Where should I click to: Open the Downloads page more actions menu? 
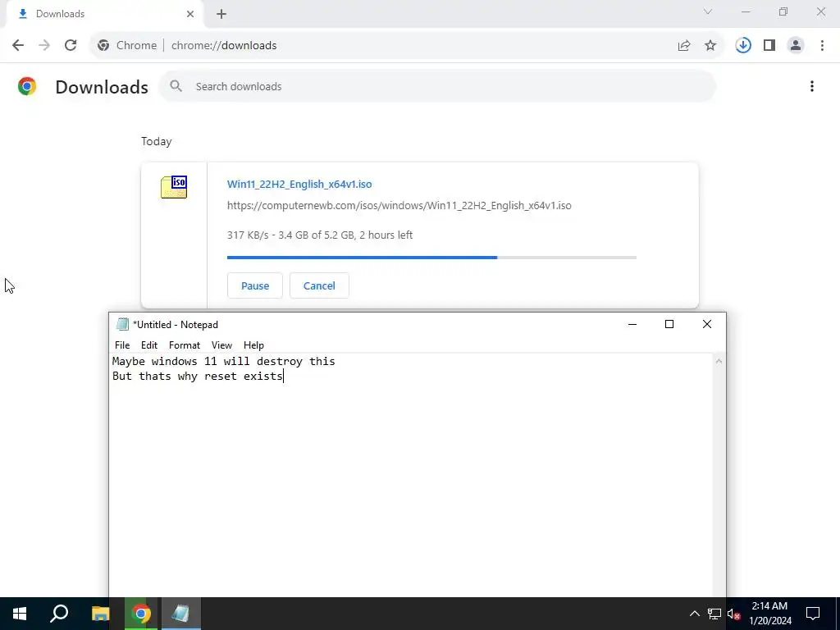(x=812, y=86)
